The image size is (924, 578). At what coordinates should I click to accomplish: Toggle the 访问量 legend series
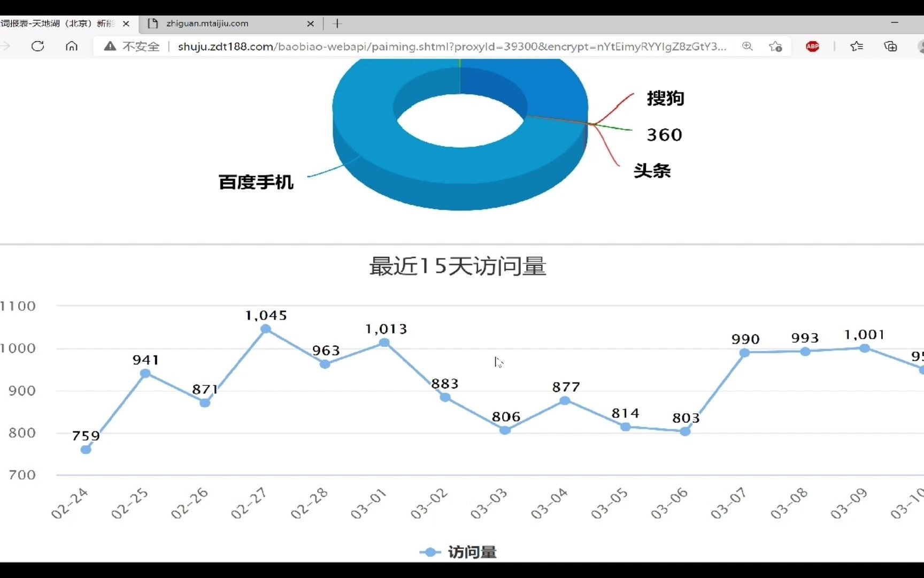point(458,552)
